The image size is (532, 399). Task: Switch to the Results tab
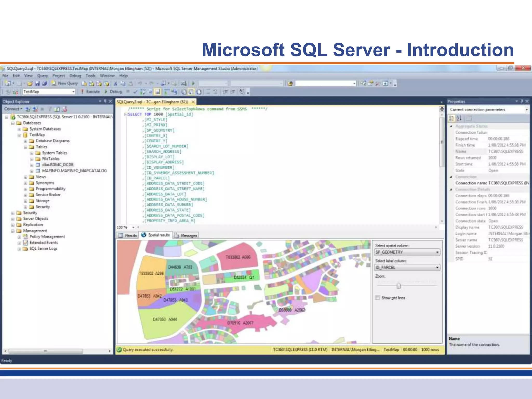pyautogui.click(x=128, y=235)
